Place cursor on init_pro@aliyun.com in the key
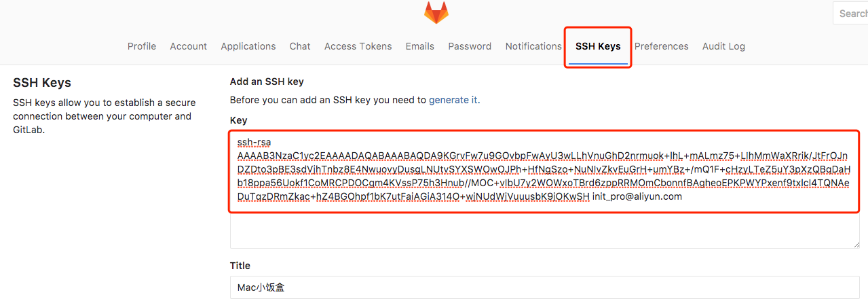The height and width of the screenshot is (303, 868). (x=637, y=197)
